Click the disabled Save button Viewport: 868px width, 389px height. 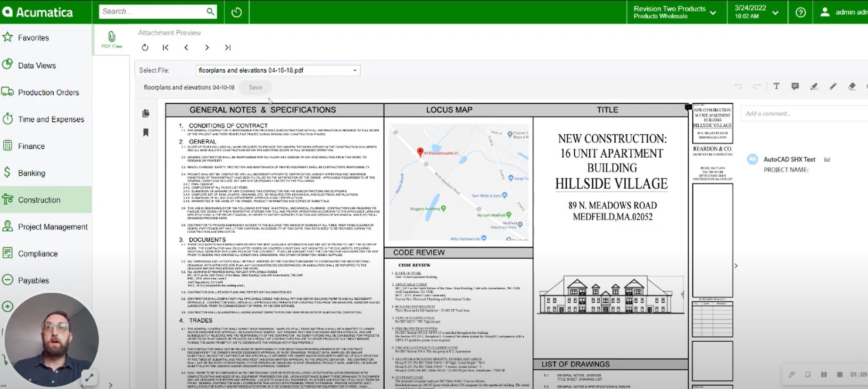click(x=256, y=87)
